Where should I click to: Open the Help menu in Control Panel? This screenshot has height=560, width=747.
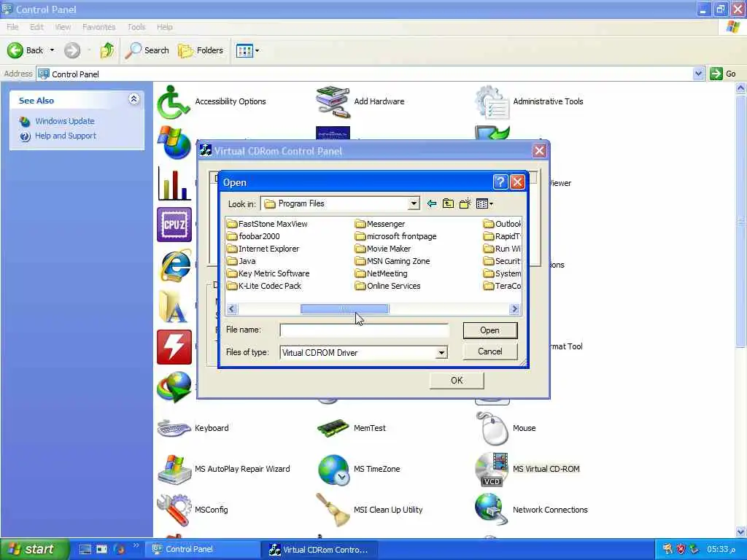coord(165,27)
